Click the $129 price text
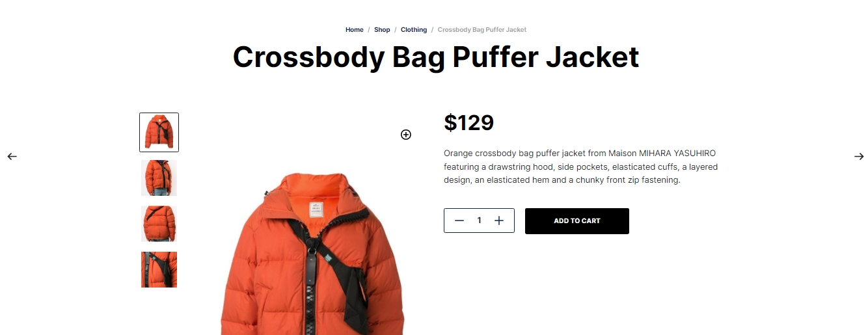This screenshot has width=868, height=335. coord(468,122)
